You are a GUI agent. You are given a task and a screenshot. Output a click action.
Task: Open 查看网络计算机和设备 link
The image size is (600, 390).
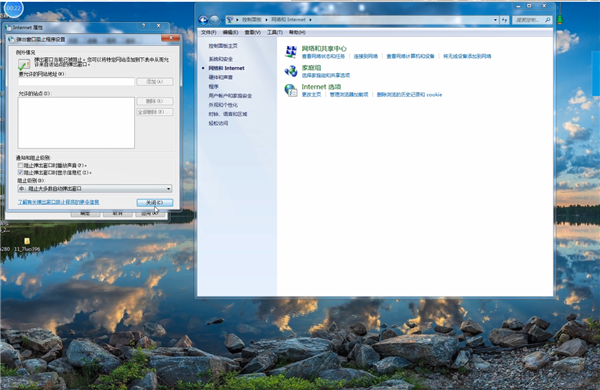[410, 56]
